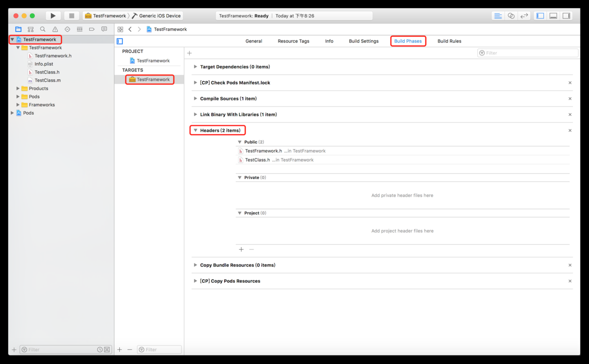
Task: Toggle the bottom Debug area visibility
Action: pos(553,16)
